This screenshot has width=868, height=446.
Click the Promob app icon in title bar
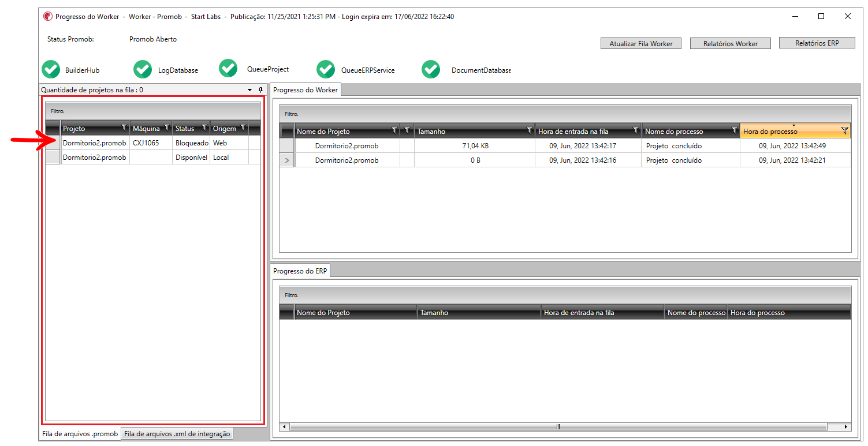click(x=47, y=16)
